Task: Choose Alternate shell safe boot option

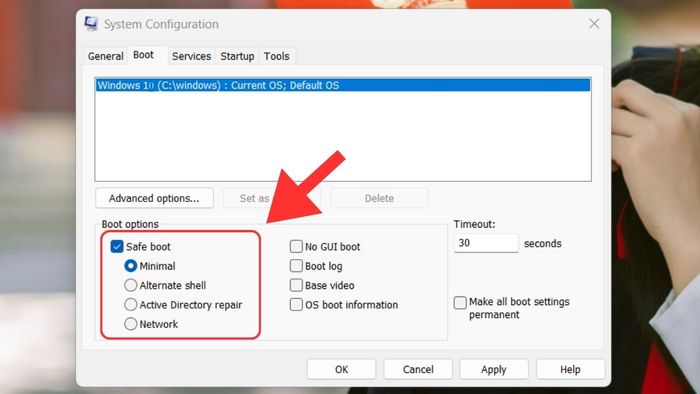Action: (x=130, y=285)
